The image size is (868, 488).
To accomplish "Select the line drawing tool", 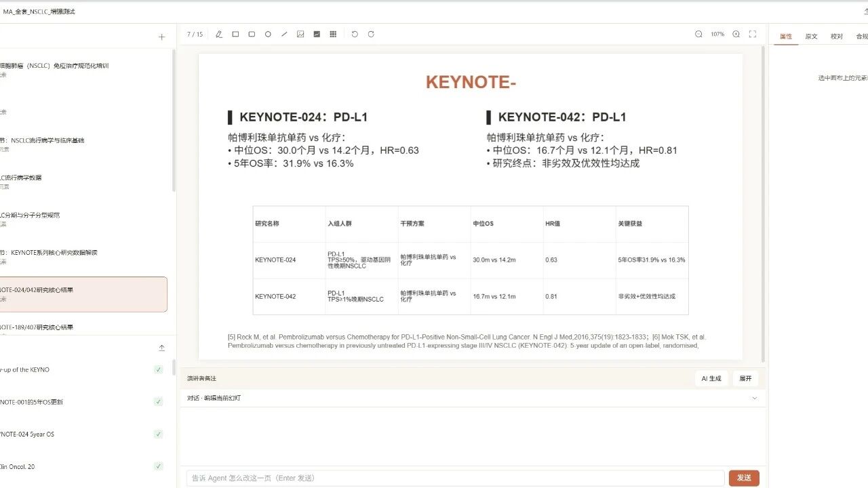I will 284,34.
